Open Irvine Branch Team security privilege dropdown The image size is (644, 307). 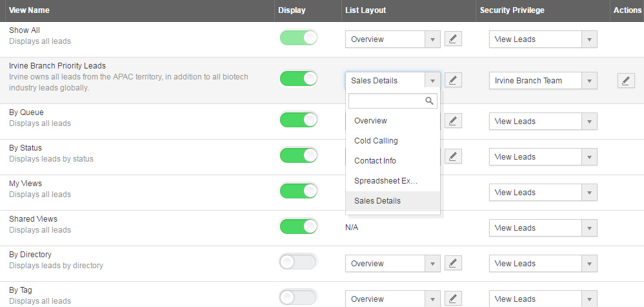(542, 81)
